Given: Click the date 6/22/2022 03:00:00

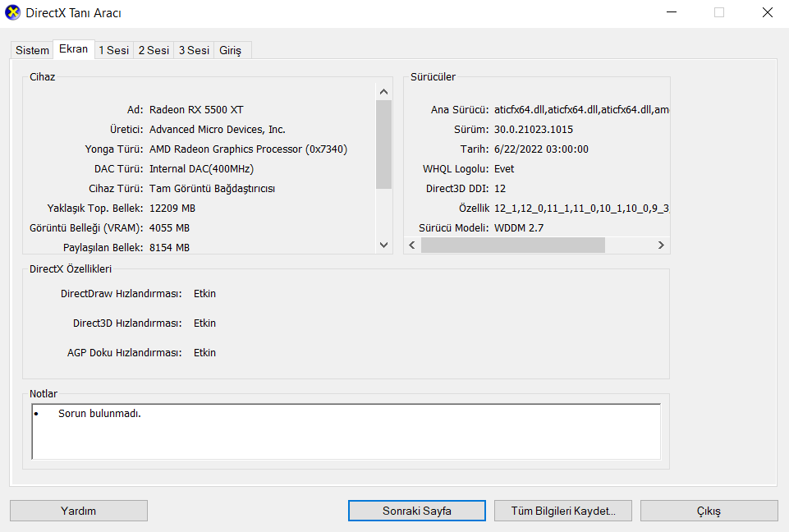Looking at the screenshot, I should (x=541, y=149).
